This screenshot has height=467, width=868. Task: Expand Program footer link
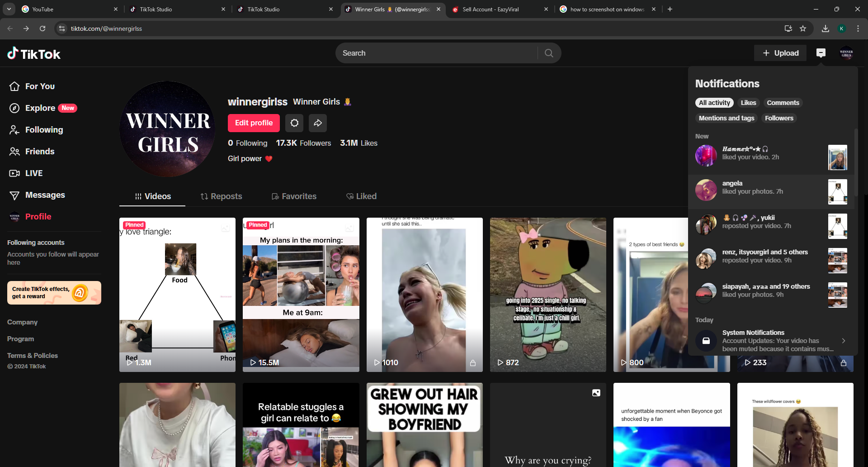pos(20,339)
